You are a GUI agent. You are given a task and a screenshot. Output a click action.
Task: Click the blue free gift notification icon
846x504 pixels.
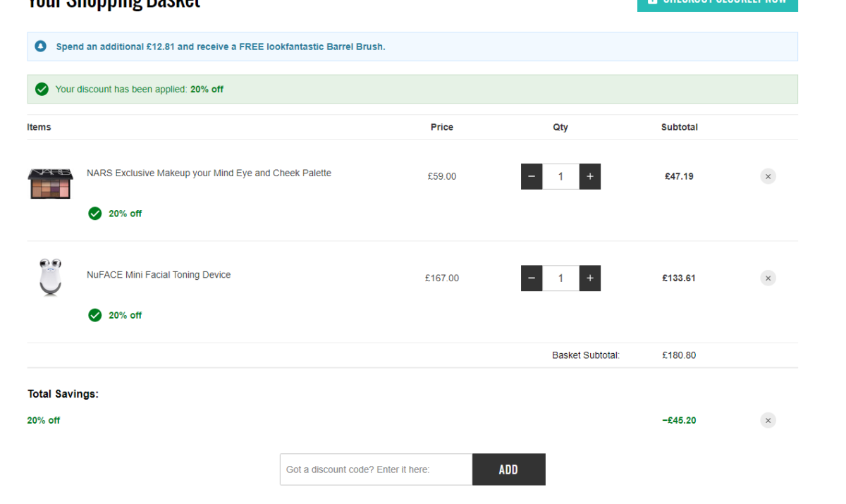[x=41, y=46]
